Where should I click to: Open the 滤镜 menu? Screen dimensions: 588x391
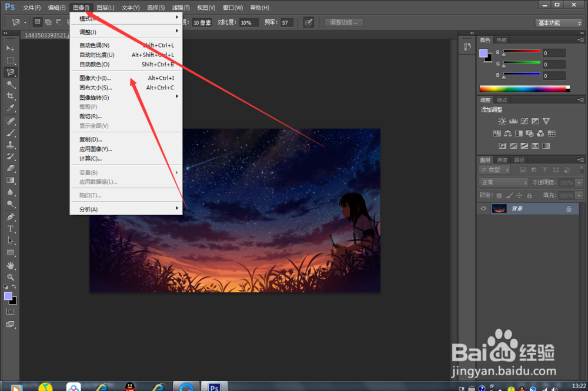pos(181,8)
